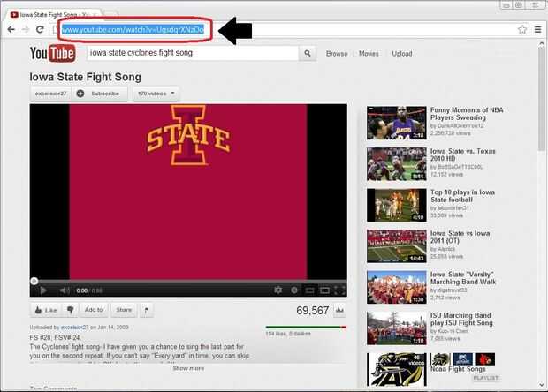Image resolution: width=548 pixels, height=392 pixels.
Task: Click the YouTube search input field
Action: coord(193,53)
